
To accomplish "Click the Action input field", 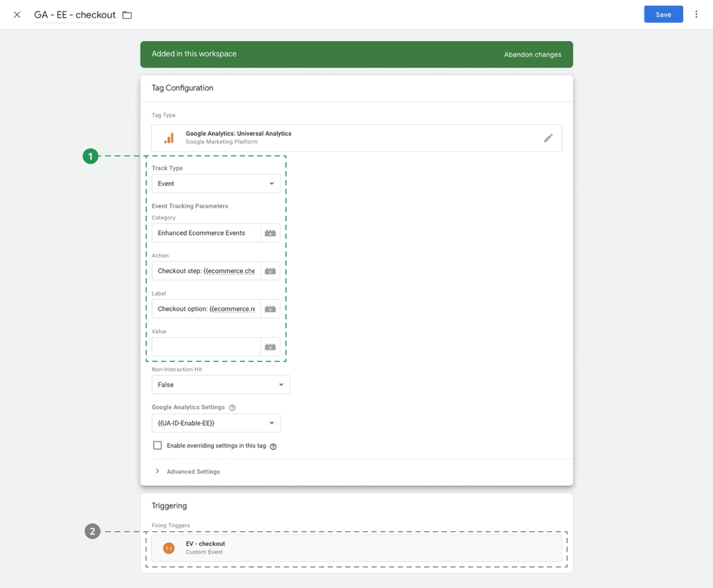I will click(x=206, y=271).
